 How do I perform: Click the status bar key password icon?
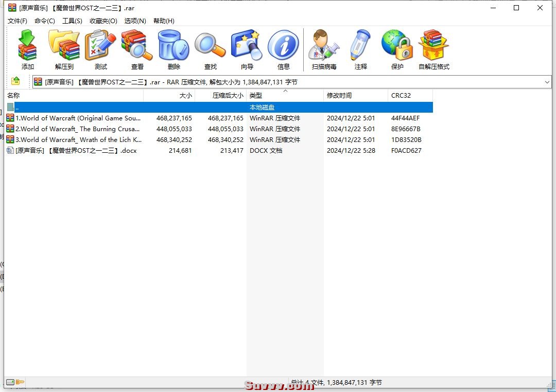pos(20,382)
